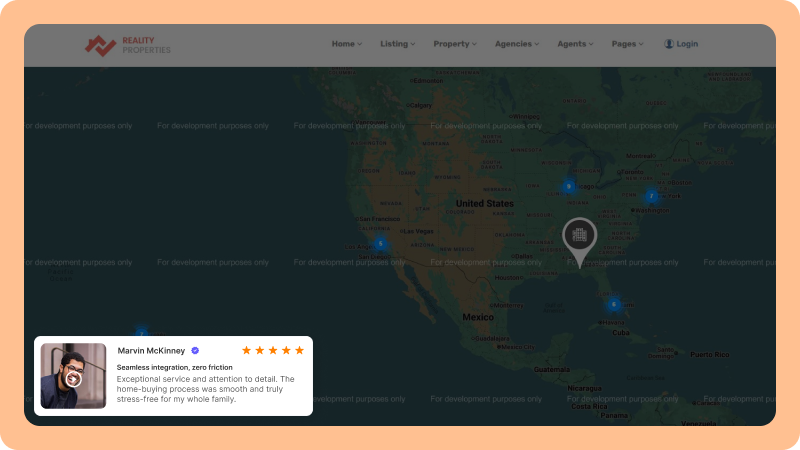Click the Reality Properties logo
Screen dimensions: 800x450
[x=127, y=45]
